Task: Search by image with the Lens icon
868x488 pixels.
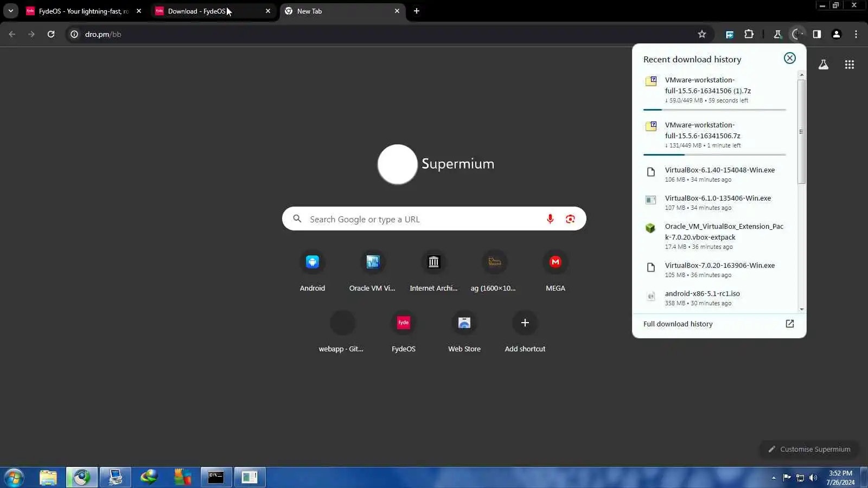Action: pos(570,219)
